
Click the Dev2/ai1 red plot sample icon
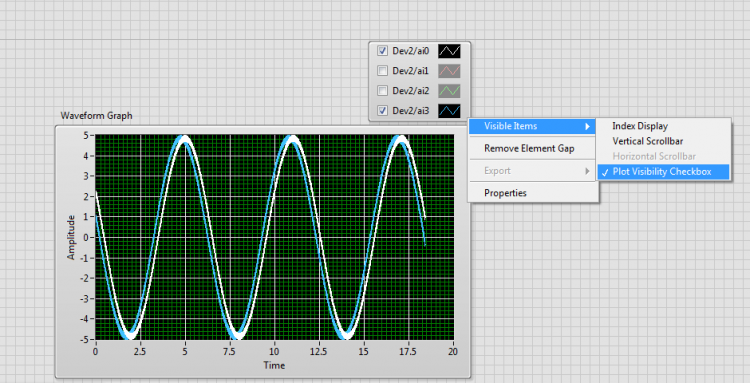(x=449, y=71)
